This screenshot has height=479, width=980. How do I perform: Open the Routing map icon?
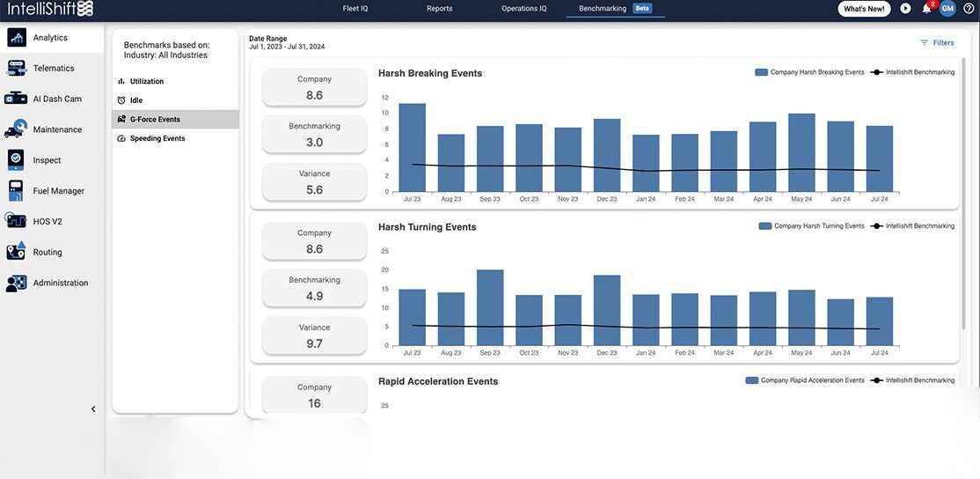[x=17, y=252]
